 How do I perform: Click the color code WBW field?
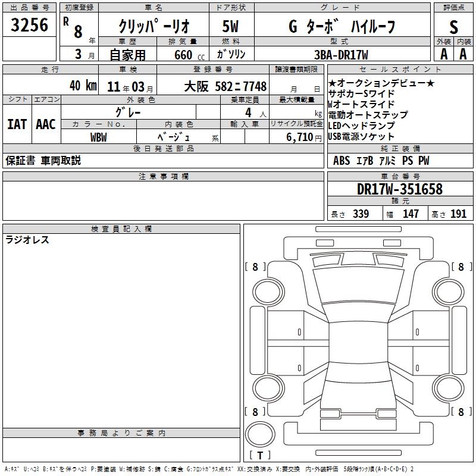pos(99,136)
